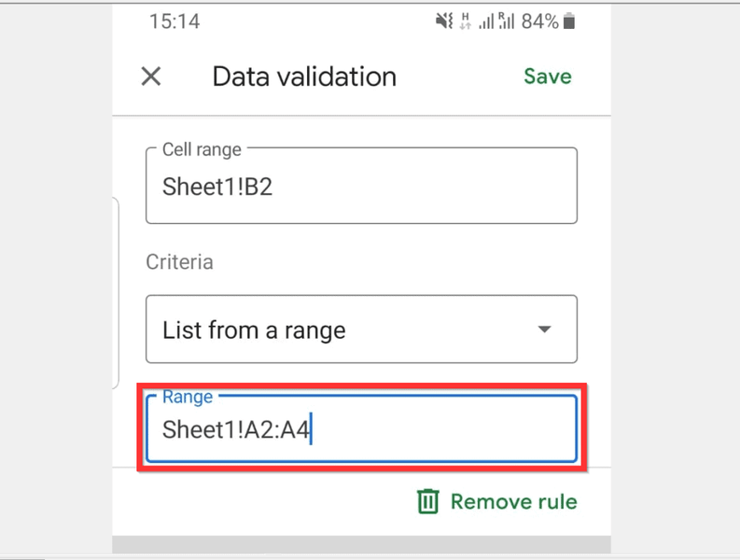Screen dimensions: 740x560
Task: Tap the blue Range field label
Action: click(x=188, y=397)
